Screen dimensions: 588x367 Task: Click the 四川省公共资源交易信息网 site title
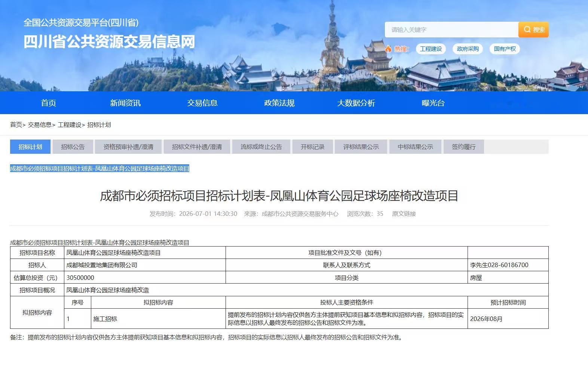[110, 42]
